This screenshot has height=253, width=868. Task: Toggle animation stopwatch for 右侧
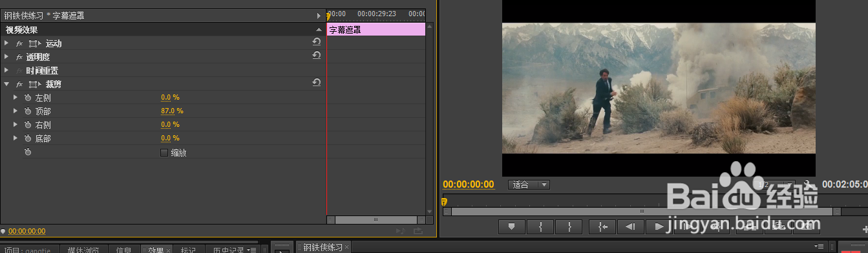pyautogui.click(x=27, y=125)
